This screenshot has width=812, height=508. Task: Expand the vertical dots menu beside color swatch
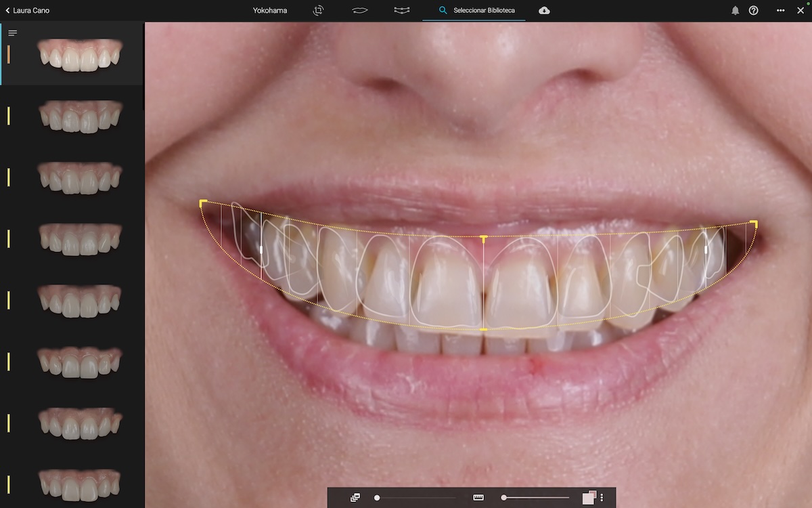[602, 498]
